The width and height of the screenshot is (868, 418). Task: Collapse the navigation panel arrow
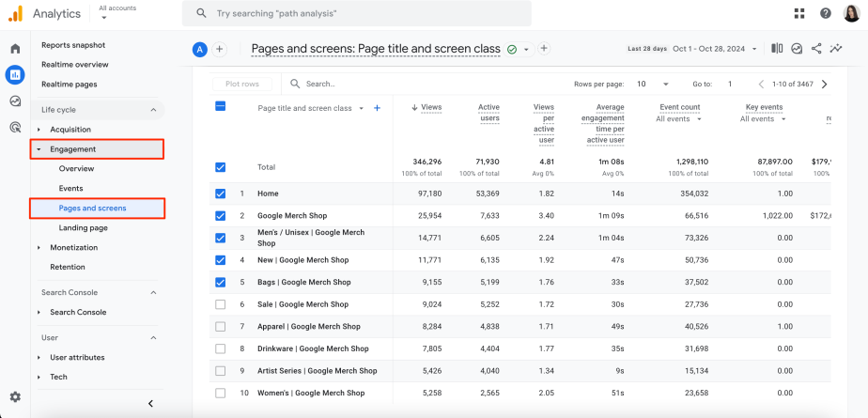(x=150, y=404)
